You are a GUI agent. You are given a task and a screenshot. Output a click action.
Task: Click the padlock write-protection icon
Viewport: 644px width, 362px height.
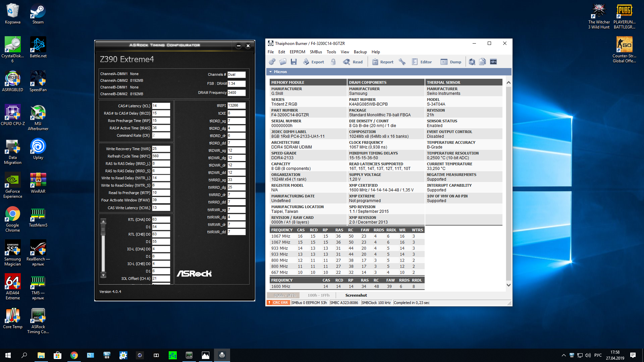point(333,62)
